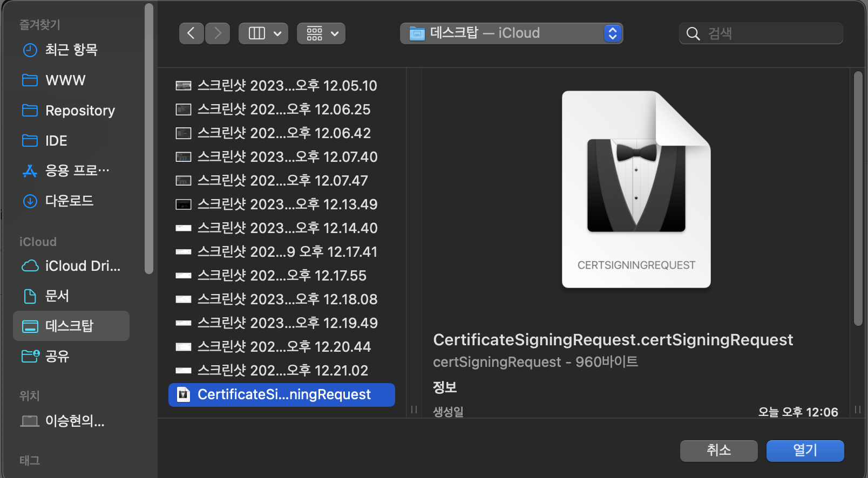
Task: Click the cloud icon for iCloud Drive
Action: (30, 266)
